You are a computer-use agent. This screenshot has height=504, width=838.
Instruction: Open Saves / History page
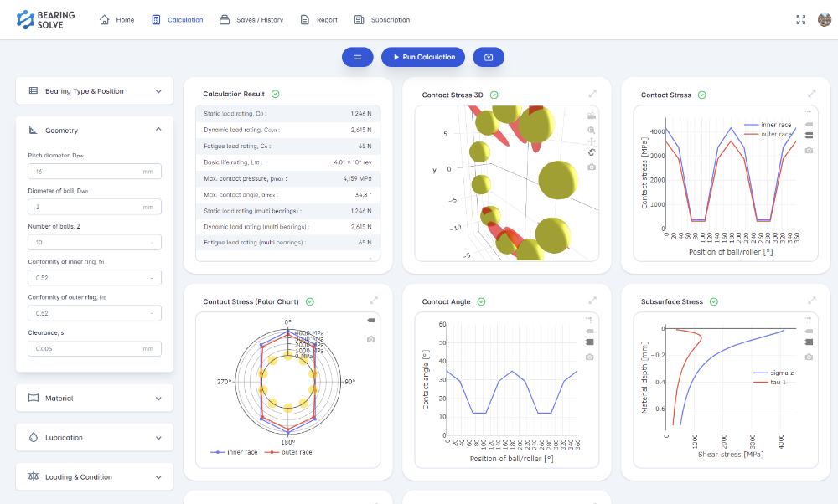click(x=251, y=20)
